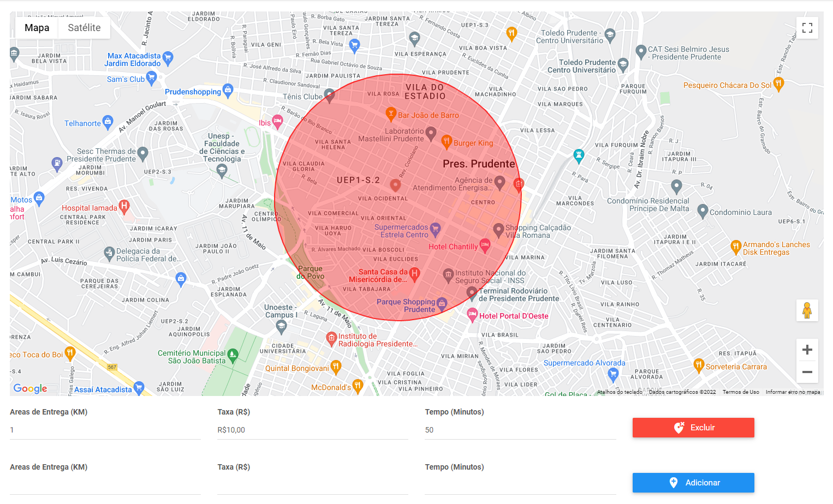Click the Assaí Atacadista cart marker

pos(139,388)
